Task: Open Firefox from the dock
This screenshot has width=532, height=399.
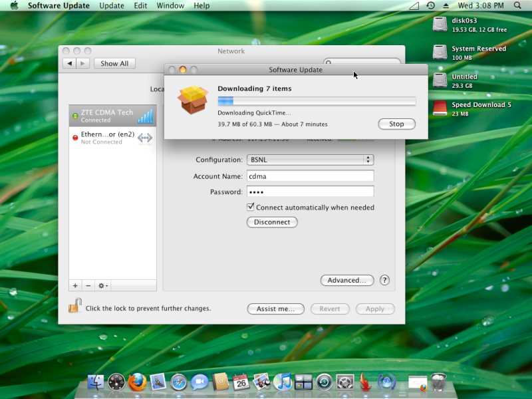Action: tap(137, 382)
